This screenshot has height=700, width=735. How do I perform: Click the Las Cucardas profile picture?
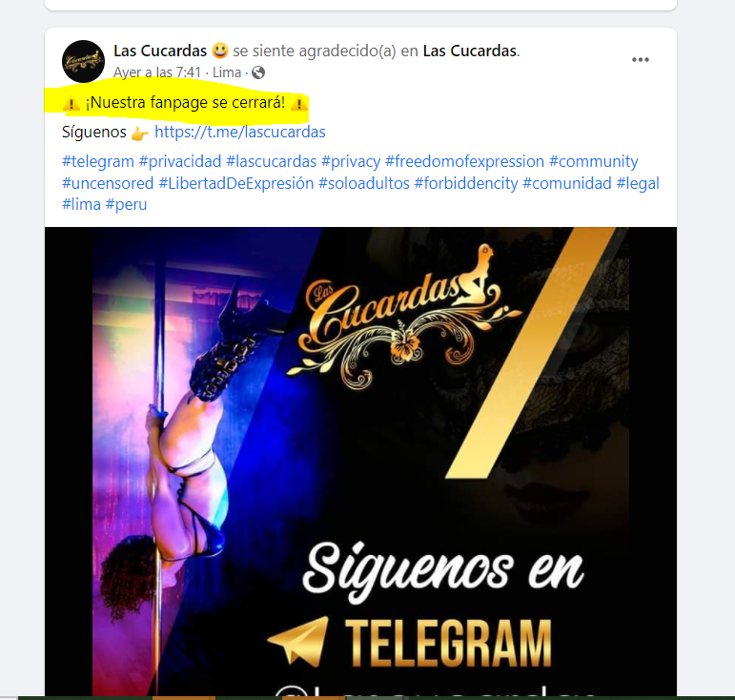[84, 61]
